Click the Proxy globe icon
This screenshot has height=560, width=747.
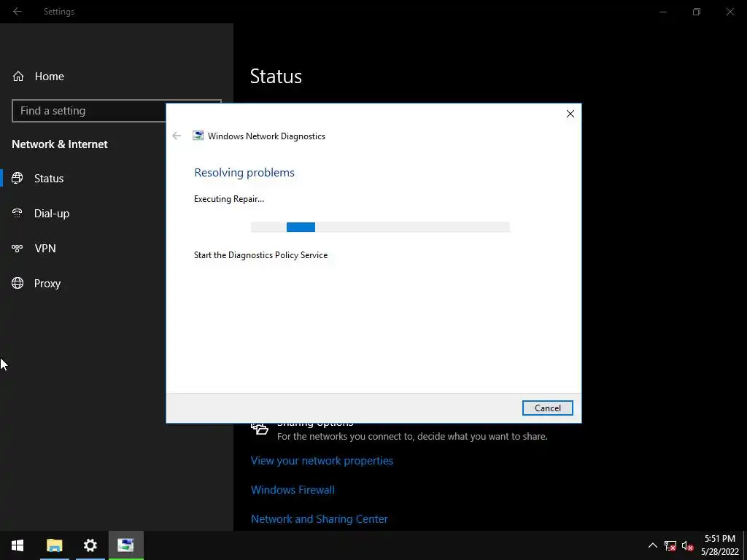point(18,283)
